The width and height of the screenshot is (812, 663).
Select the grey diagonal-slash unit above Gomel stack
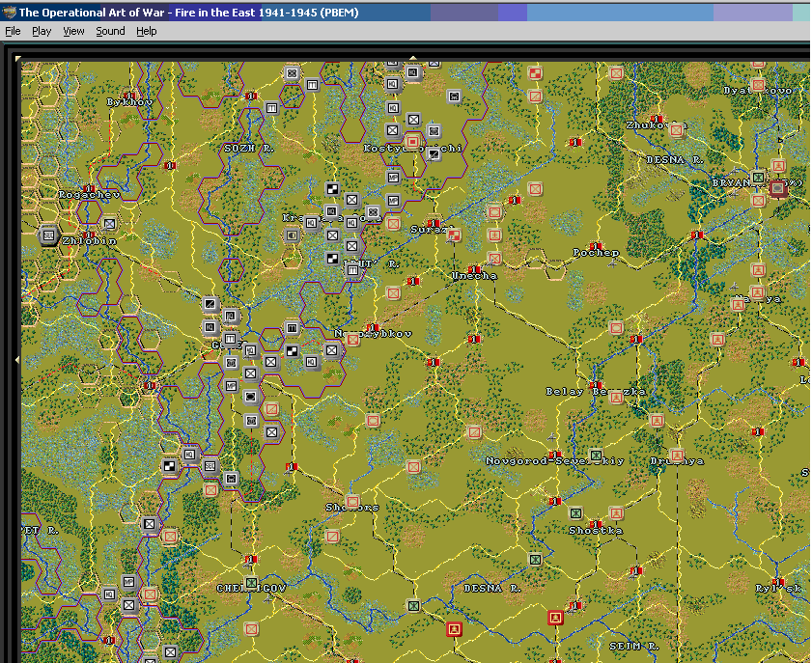(x=210, y=304)
